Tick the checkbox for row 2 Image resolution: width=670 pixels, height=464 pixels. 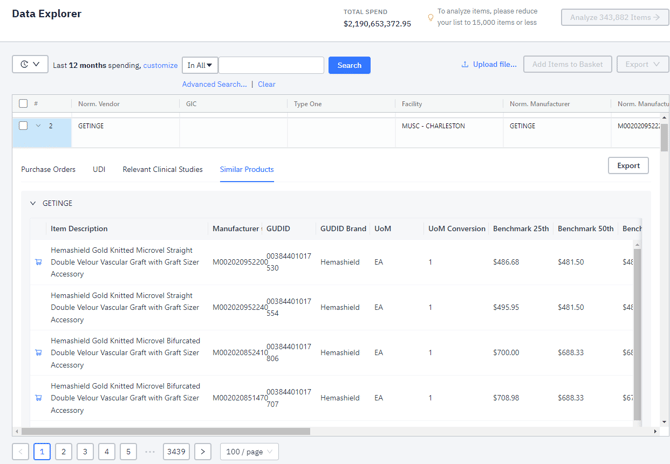point(23,126)
